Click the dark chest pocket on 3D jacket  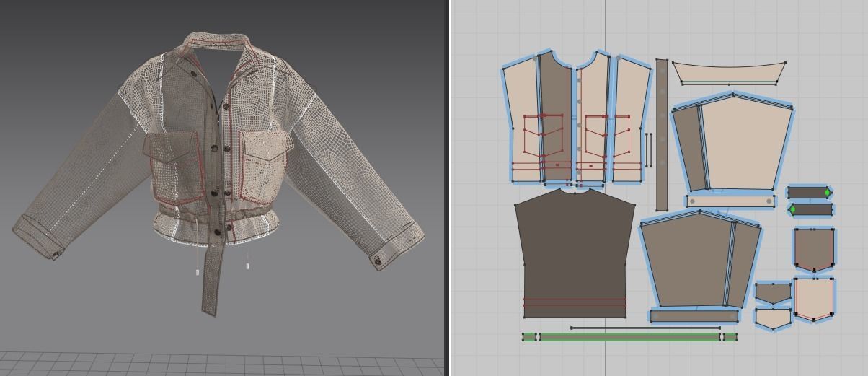click(x=172, y=166)
